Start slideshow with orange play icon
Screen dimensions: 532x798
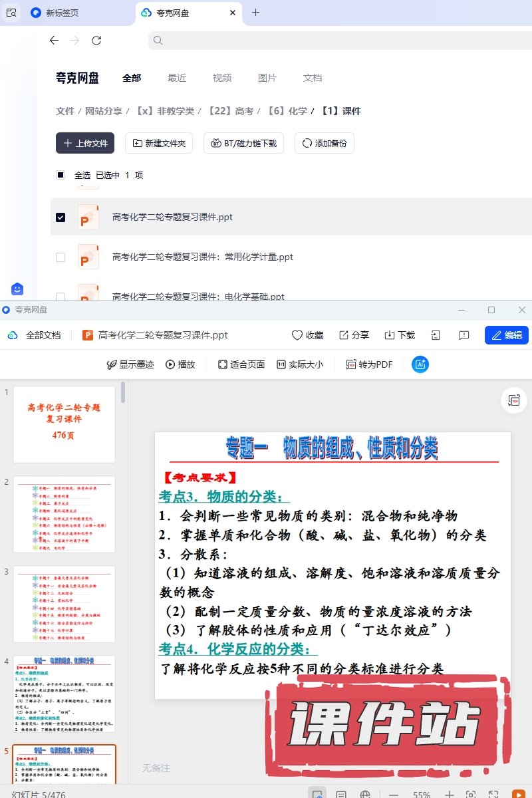(x=518, y=794)
